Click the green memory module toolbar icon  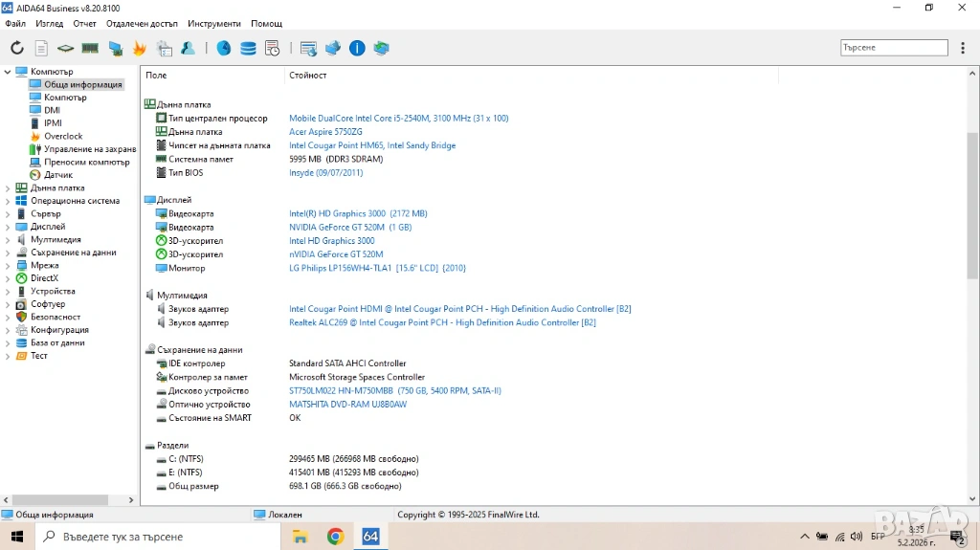point(90,48)
